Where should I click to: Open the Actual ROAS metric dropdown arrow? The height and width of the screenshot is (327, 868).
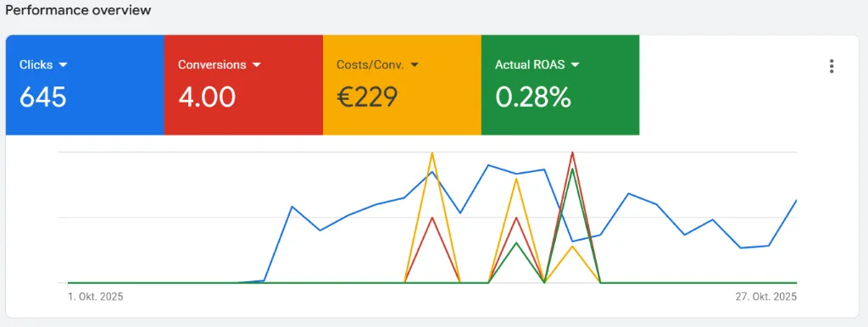tap(575, 64)
